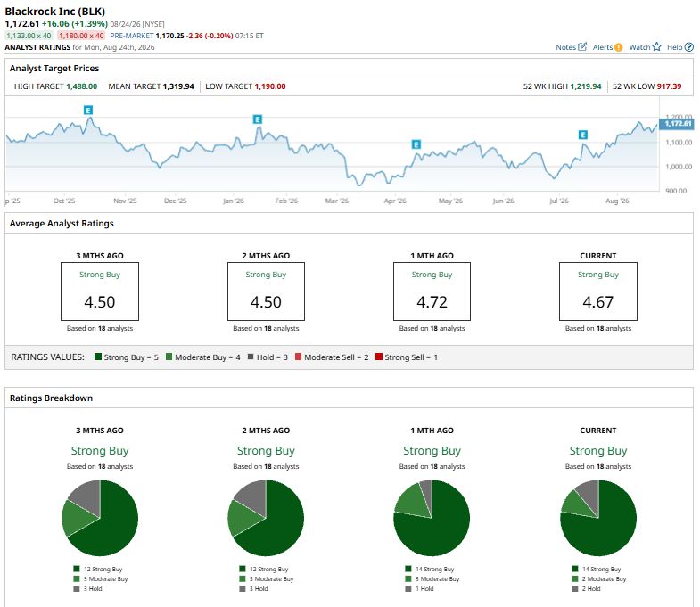700x607 pixels.
Task: Click the Help link
Action: pos(674,47)
